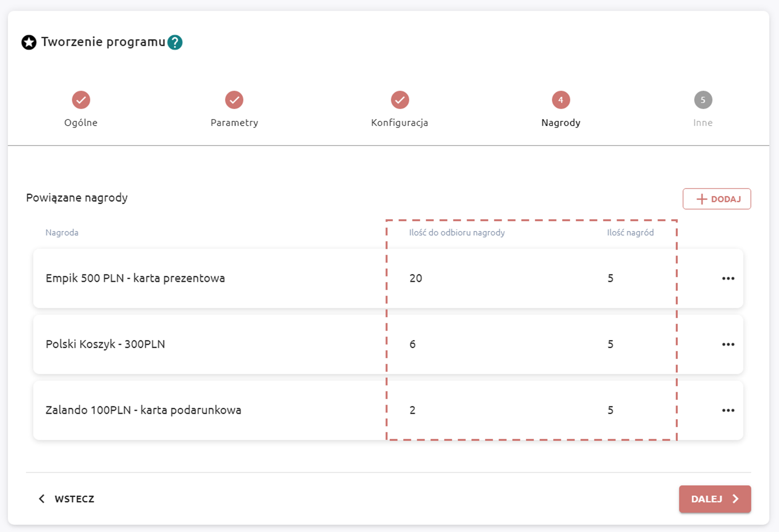Click the star icon beside Tworzenie programu

tap(29, 42)
